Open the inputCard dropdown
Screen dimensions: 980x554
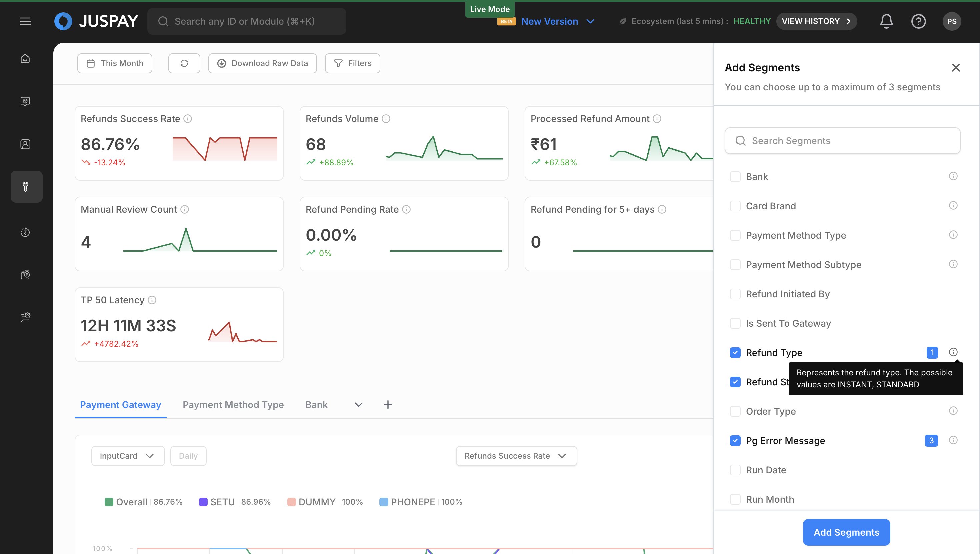point(127,456)
